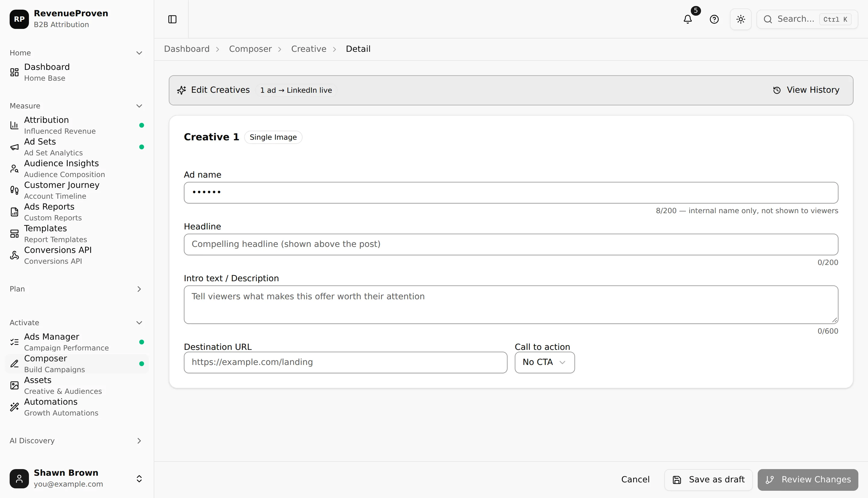The height and width of the screenshot is (498, 868).
Task: Collapse the Measure section chevron
Action: tap(139, 106)
